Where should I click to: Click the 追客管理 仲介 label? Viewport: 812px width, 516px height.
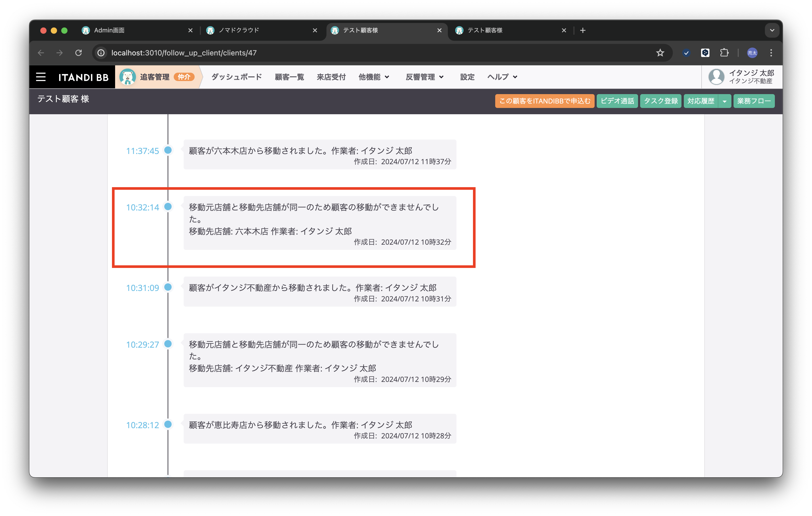[x=167, y=77]
